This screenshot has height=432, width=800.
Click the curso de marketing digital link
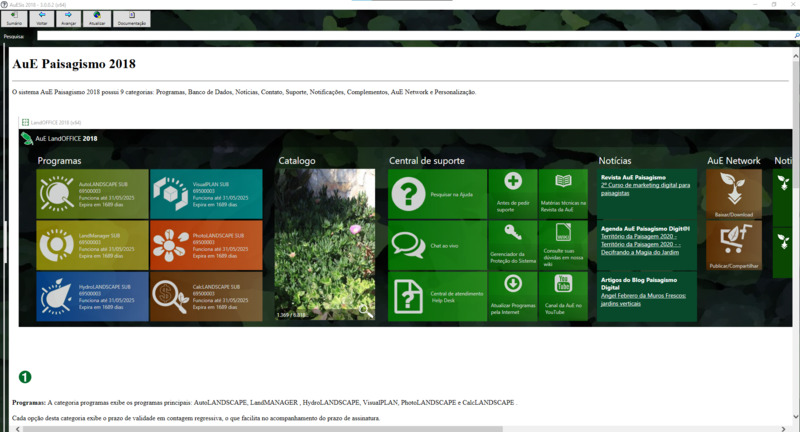pos(646,187)
